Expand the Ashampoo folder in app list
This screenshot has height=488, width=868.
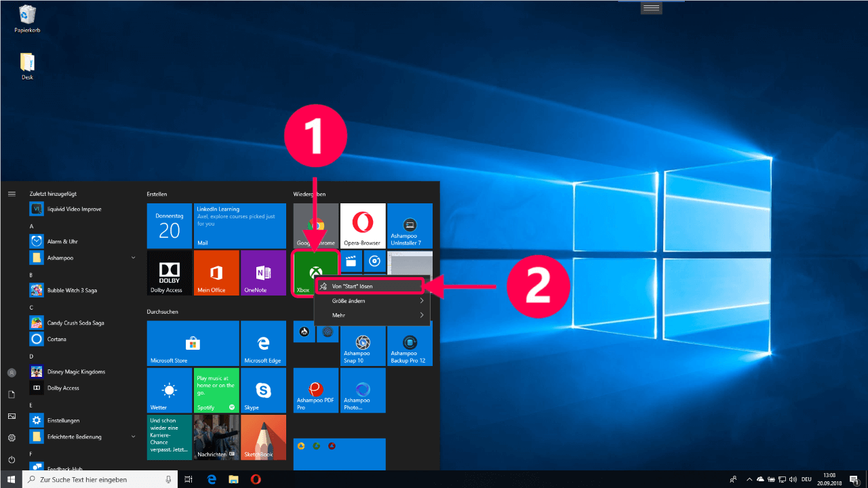83,258
